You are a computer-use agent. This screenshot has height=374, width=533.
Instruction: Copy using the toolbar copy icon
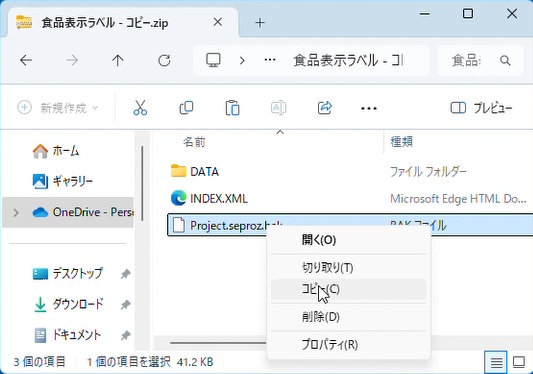[x=186, y=108]
